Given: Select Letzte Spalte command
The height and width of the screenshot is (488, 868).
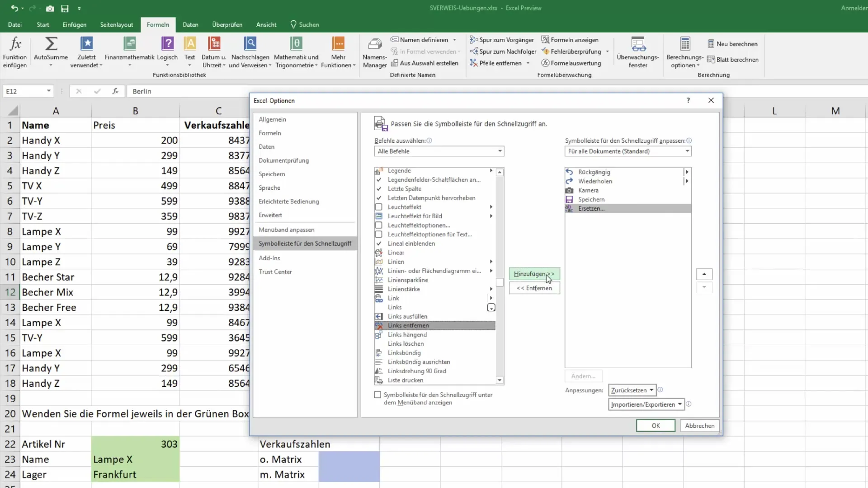Looking at the screenshot, I should point(434,189).
